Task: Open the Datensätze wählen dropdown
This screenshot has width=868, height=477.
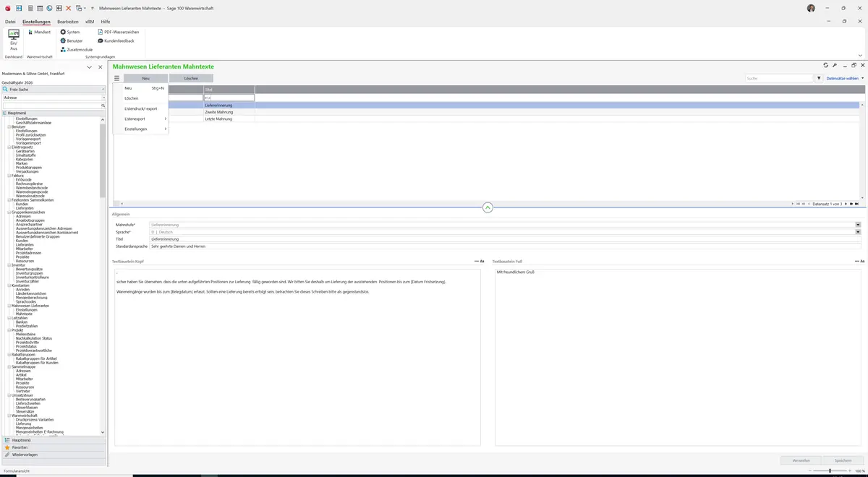Action: (845, 78)
